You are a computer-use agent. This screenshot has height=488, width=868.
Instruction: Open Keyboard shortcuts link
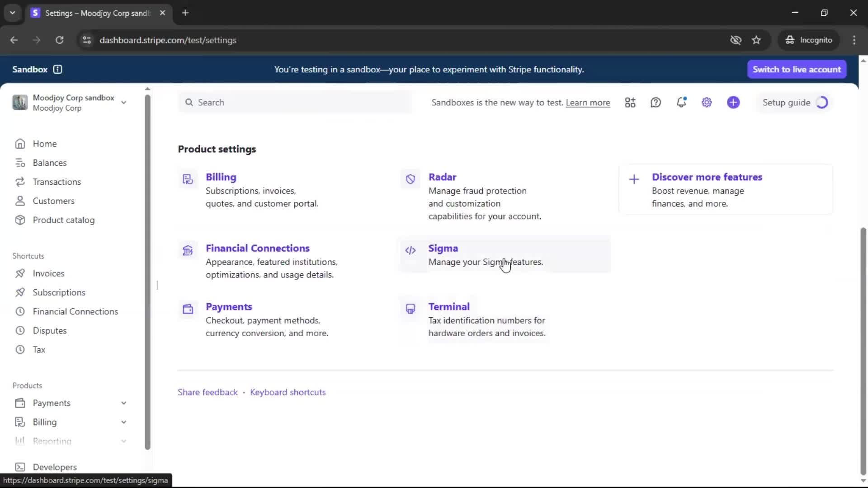click(288, 392)
